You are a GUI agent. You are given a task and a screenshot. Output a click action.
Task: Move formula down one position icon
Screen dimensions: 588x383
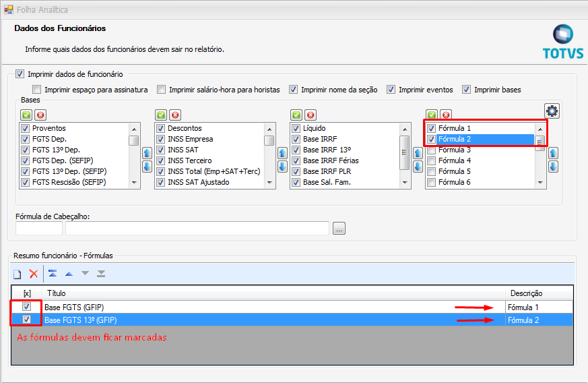tap(85, 273)
